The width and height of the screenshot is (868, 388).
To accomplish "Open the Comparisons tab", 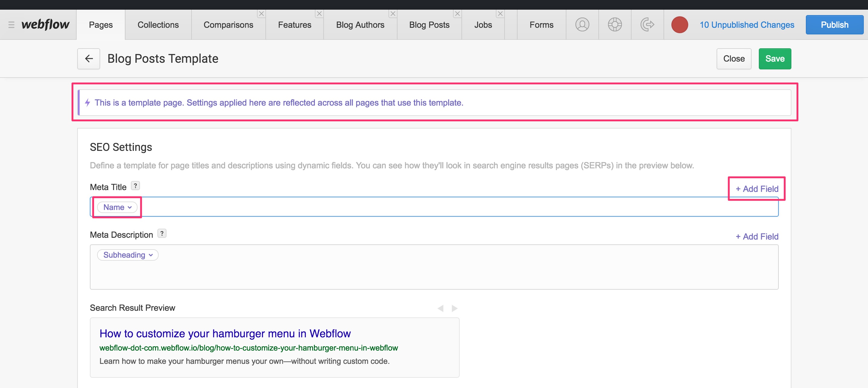I will [x=228, y=25].
